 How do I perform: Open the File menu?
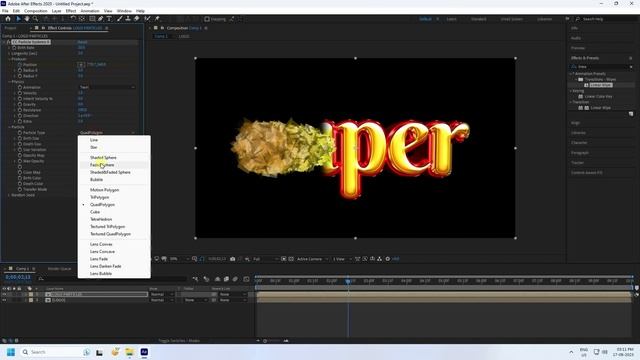(x=5, y=11)
